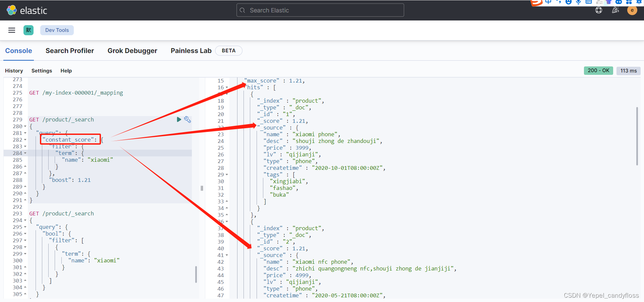This screenshot has width=644, height=302.
Task: Collapse the tags array at line 29
Action: 226,174
